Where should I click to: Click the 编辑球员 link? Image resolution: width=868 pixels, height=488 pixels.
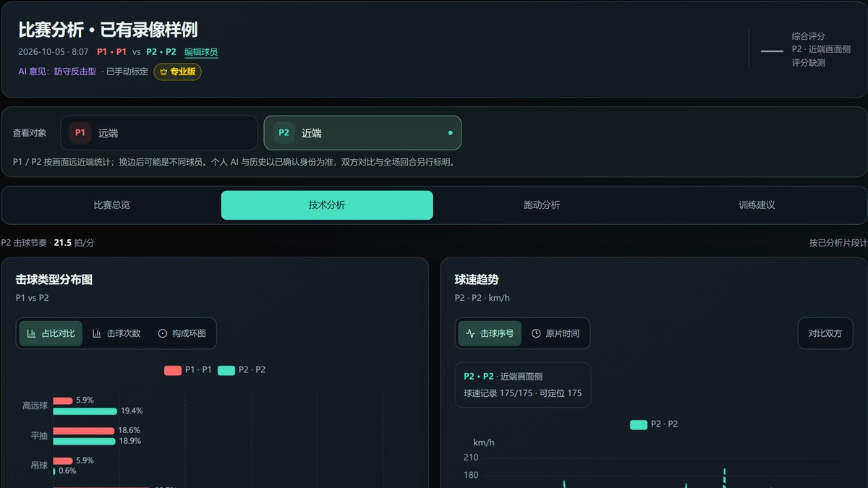coord(201,52)
